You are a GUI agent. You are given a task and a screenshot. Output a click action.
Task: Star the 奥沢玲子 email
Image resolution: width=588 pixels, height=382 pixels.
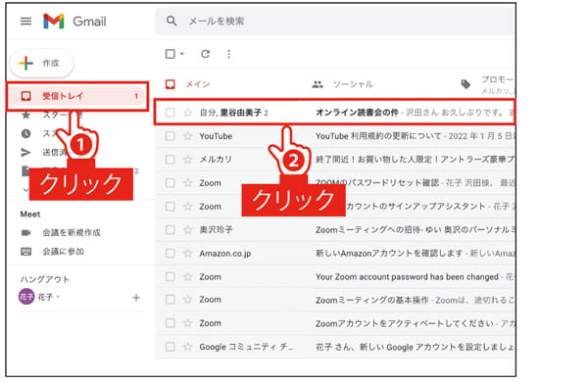[188, 229]
